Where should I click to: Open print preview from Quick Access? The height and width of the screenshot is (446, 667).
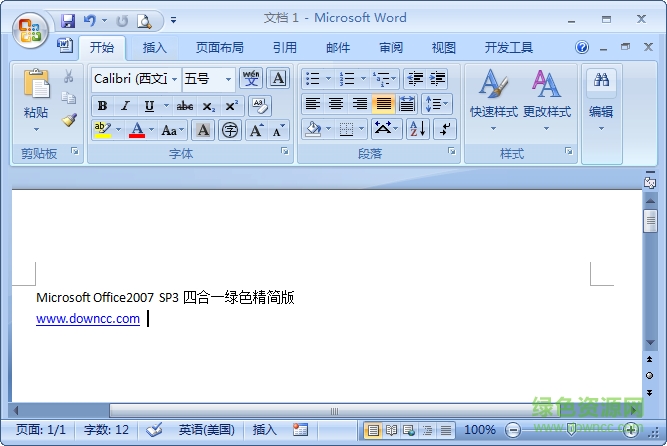click(144, 20)
